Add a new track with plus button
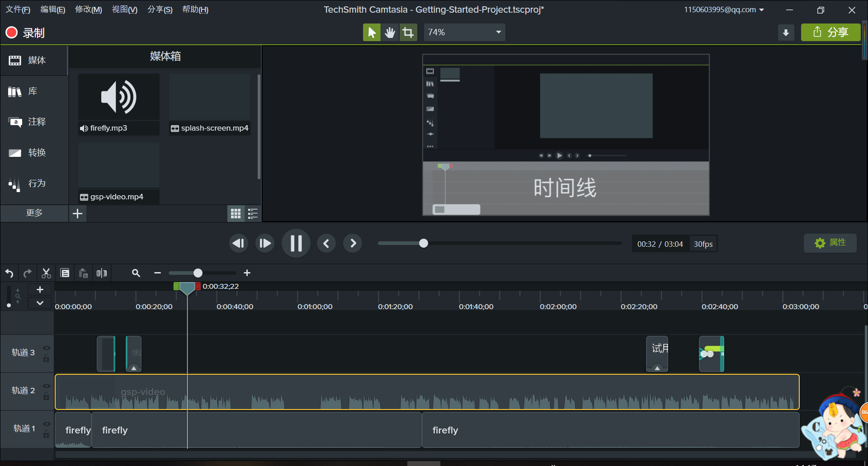Viewport: 868px width, 466px height. click(40, 290)
